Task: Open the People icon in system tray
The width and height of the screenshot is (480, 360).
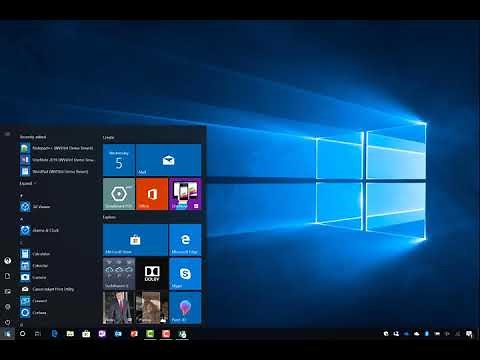Action: (396, 334)
